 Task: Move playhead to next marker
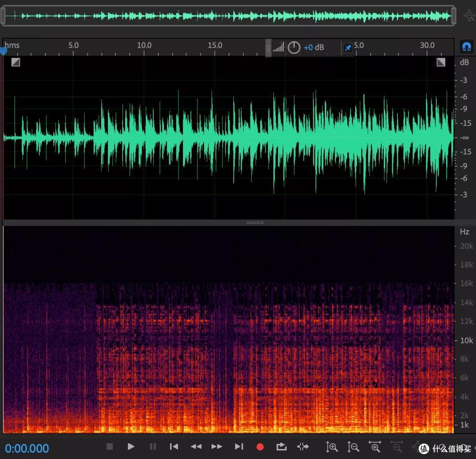[239, 447]
